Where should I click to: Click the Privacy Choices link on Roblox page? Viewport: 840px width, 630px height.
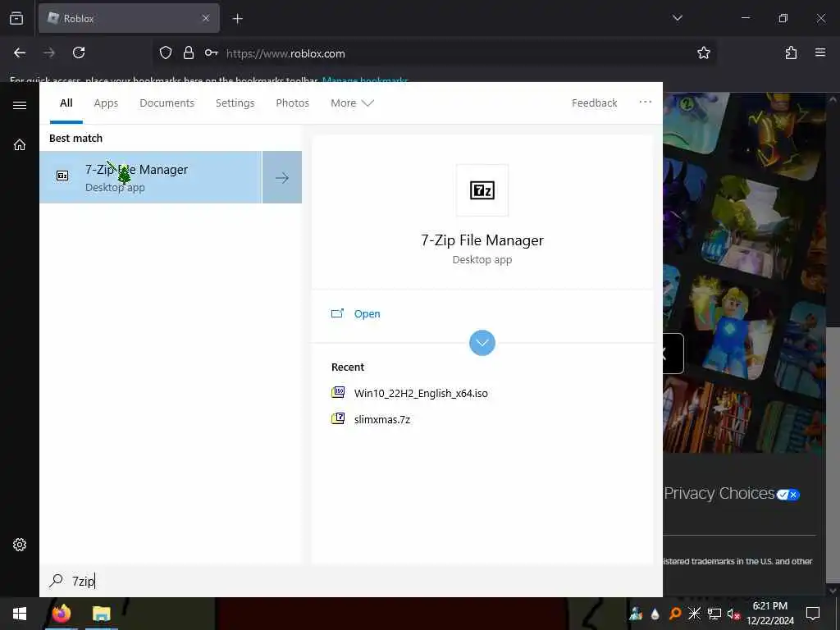pos(719,493)
